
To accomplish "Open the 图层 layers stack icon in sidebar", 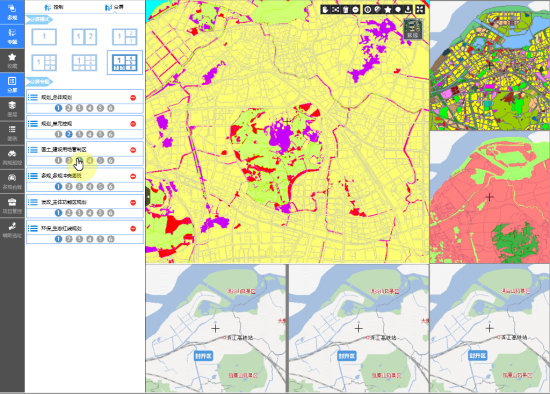I will click(12, 109).
